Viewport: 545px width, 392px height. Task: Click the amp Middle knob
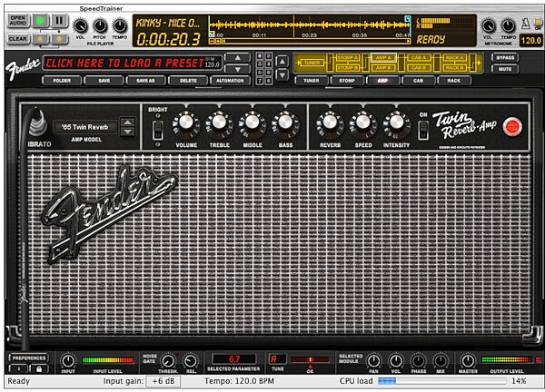point(253,122)
